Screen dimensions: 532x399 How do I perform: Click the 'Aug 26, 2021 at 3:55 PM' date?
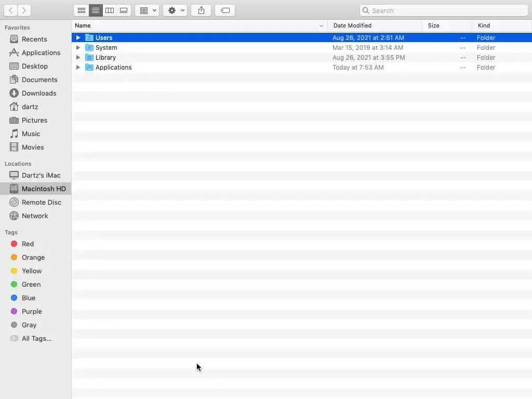tap(368, 57)
